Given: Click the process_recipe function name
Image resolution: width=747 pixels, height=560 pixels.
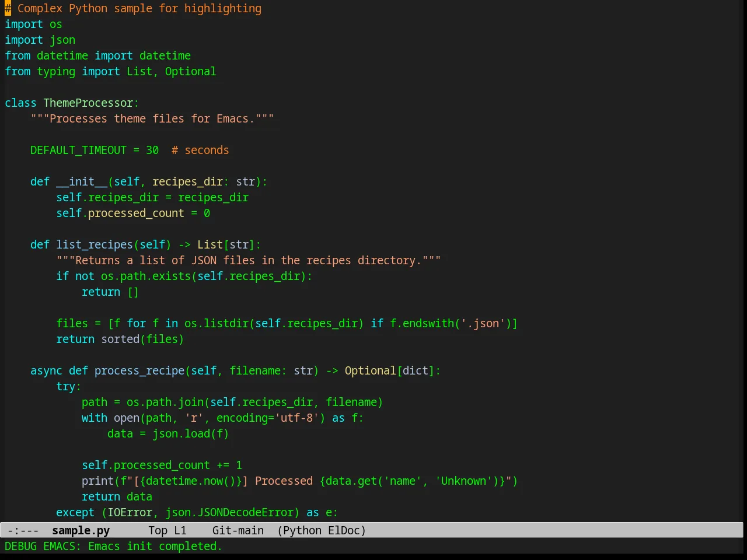Looking at the screenshot, I should 139,370.
